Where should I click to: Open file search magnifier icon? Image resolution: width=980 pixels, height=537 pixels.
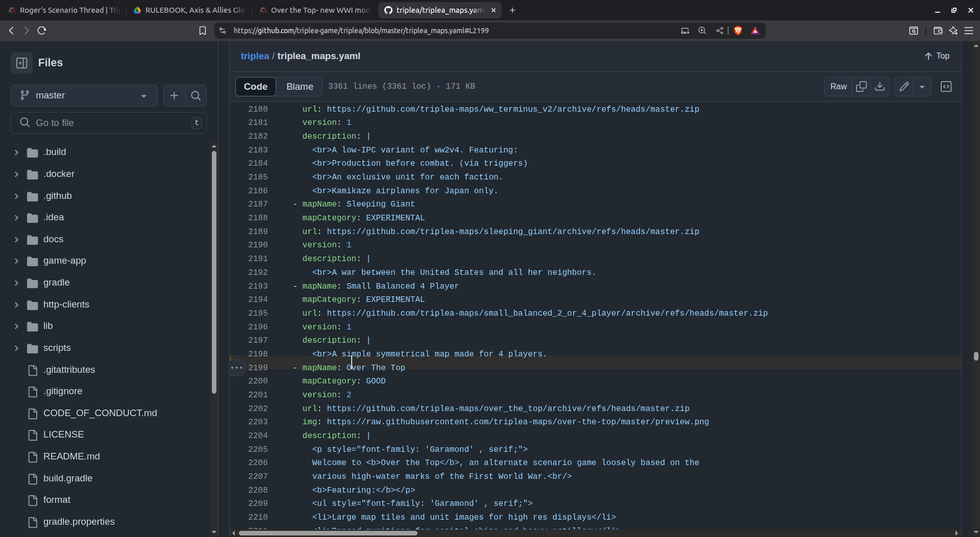point(195,95)
